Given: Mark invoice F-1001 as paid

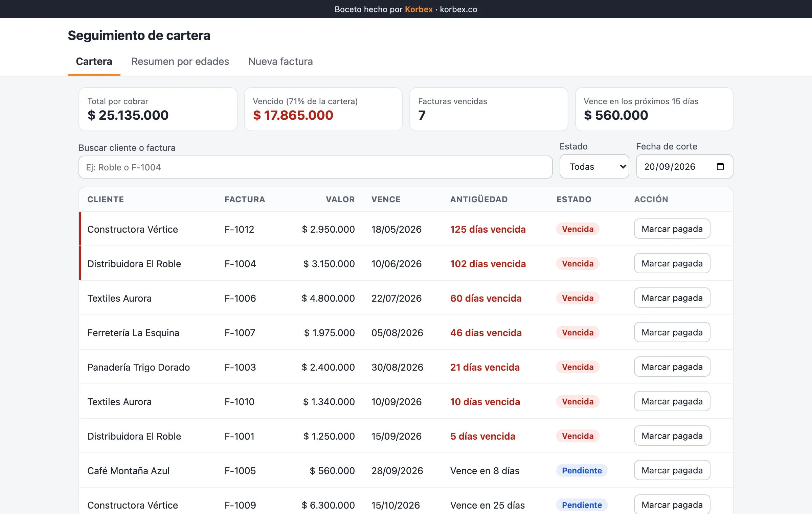Looking at the screenshot, I should (672, 436).
